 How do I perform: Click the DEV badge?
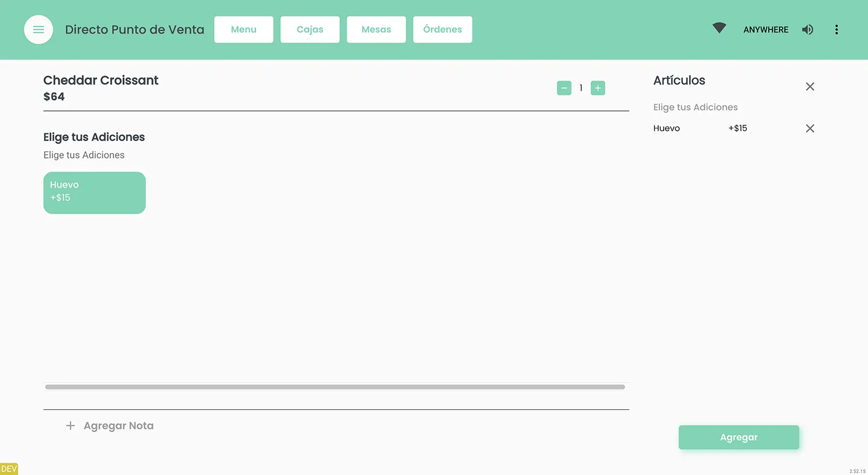9,469
